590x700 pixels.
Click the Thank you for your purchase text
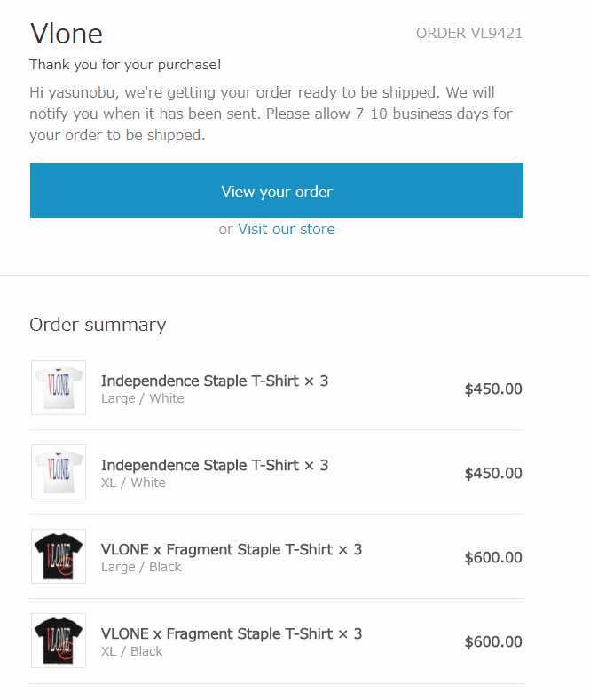(125, 65)
